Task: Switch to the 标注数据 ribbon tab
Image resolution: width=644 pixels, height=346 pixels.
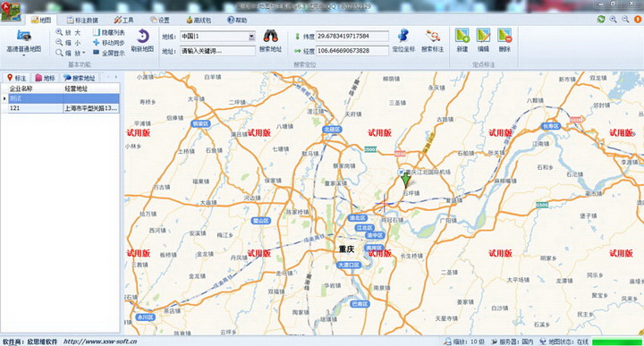Action: point(82,20)
